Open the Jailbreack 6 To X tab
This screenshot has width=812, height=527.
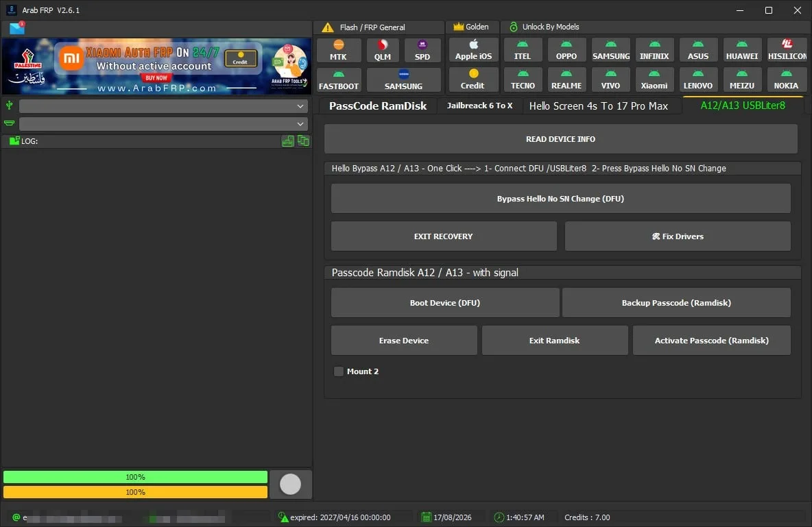[x=479, y=106]
